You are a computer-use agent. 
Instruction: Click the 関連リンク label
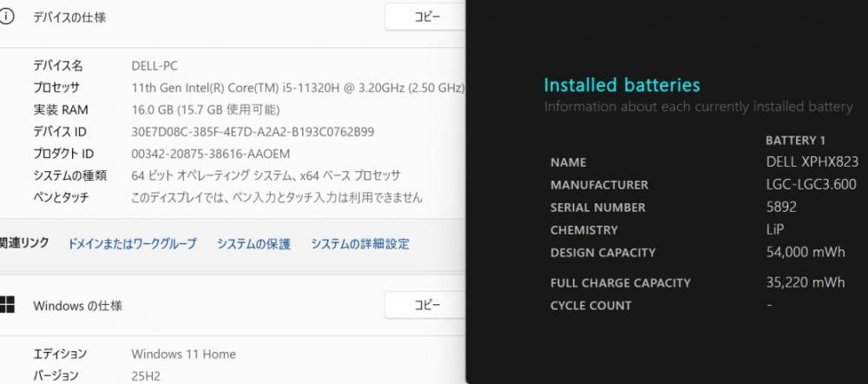tap(24, 242)
